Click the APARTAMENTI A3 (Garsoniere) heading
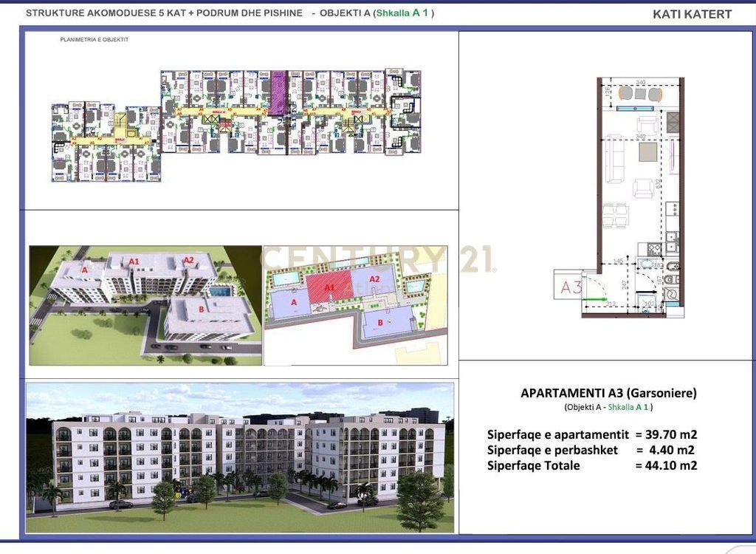Image resolution: width=756 pixels, height=554 pixels. 608,394
